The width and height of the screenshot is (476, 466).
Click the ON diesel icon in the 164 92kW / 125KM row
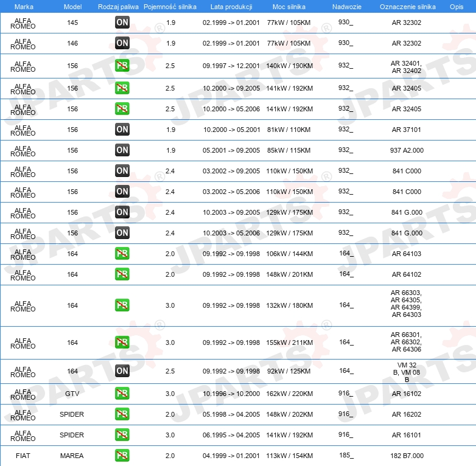(122, 370)
